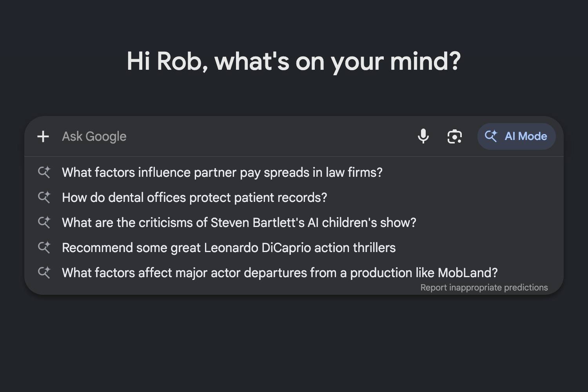Switch to AI Mode
The width and height of the screenshot is (588, 392).
516,136
